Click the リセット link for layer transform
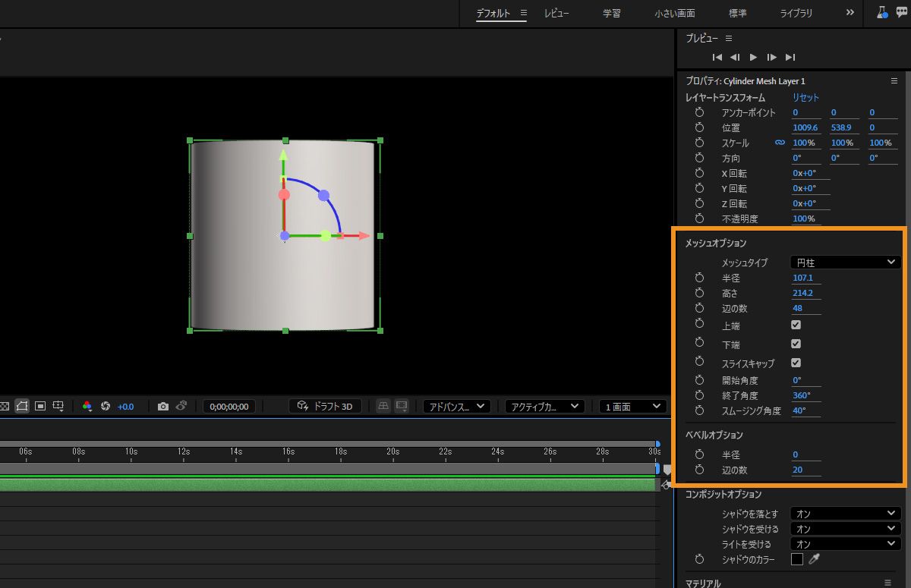 [805, 97]
